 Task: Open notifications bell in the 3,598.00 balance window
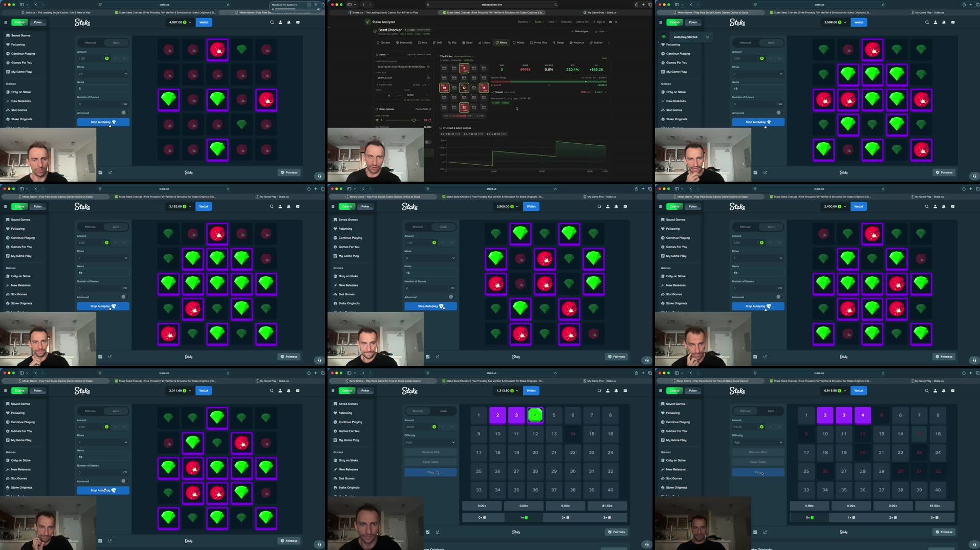tap(944, 22)
